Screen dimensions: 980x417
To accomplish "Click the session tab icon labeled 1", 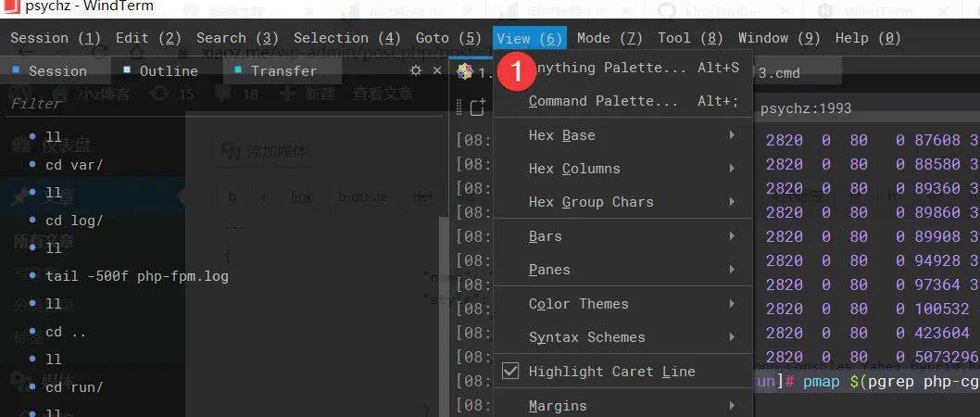I will (464, 72).
